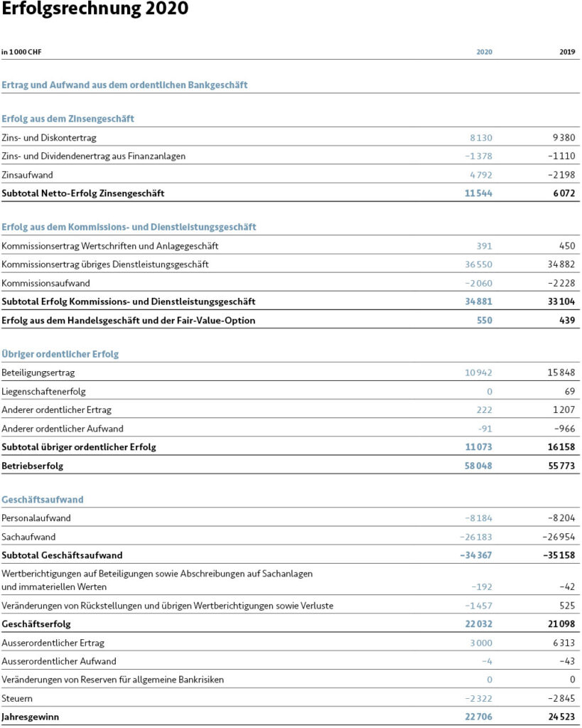The width and height of the screenshot is (582, 728).
Task: Click the 'in 1 000 CHF' unit label
Action: click(21, 52)
